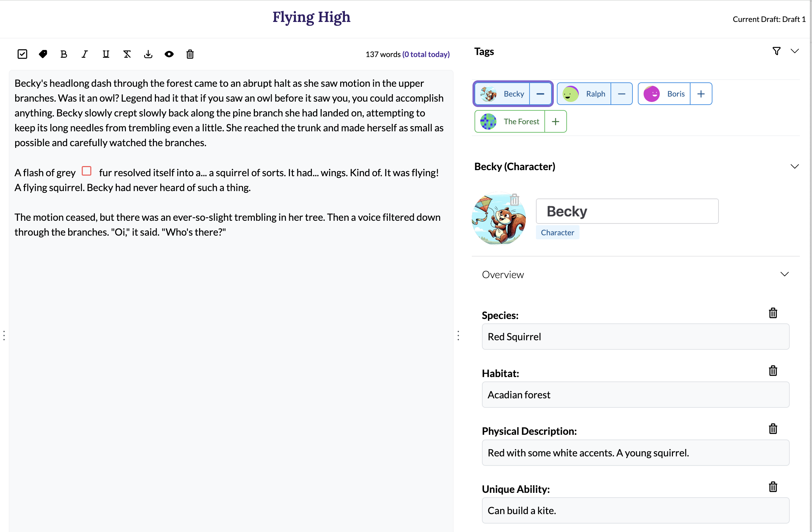Click the download/export icon
This screenshot has height=532, width=812.
click(x=148, y=55)
